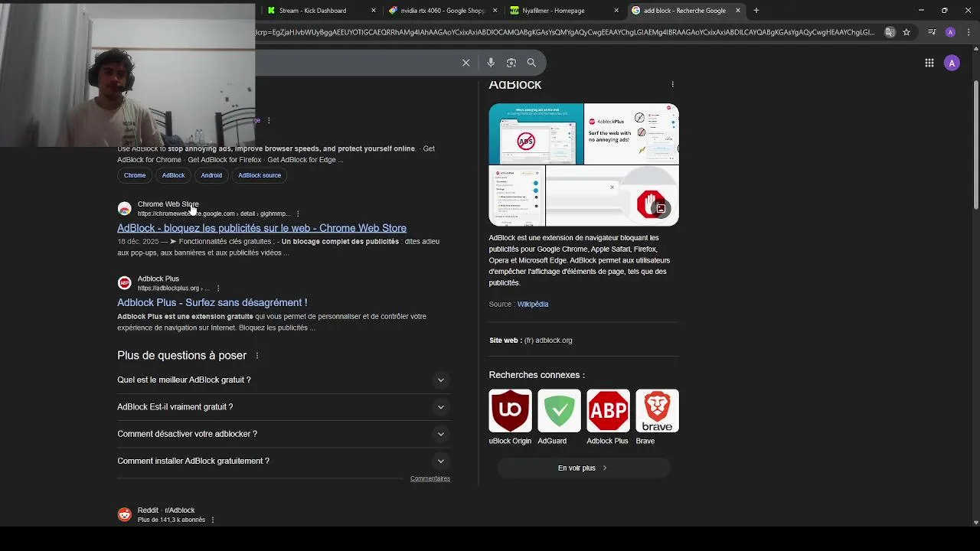Open the Wikipédia source link
Image resolution: width=980 pixels, height=551 pixels.
(533, 305)
